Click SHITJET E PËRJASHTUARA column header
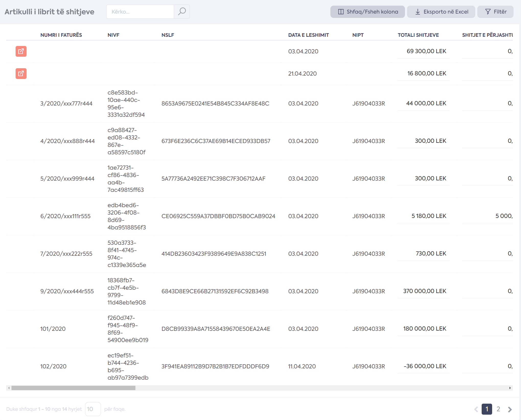521x420 pixels. 488,35
